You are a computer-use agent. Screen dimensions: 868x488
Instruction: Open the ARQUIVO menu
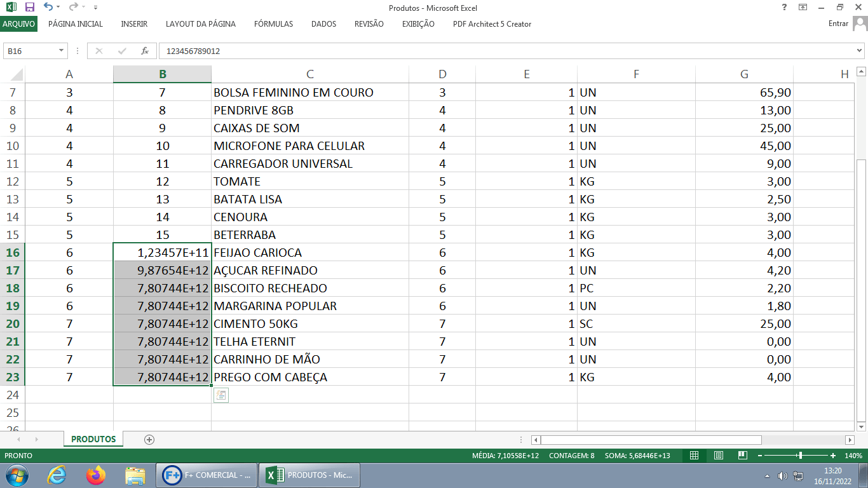pyautogui.click(x=19, y=24)
